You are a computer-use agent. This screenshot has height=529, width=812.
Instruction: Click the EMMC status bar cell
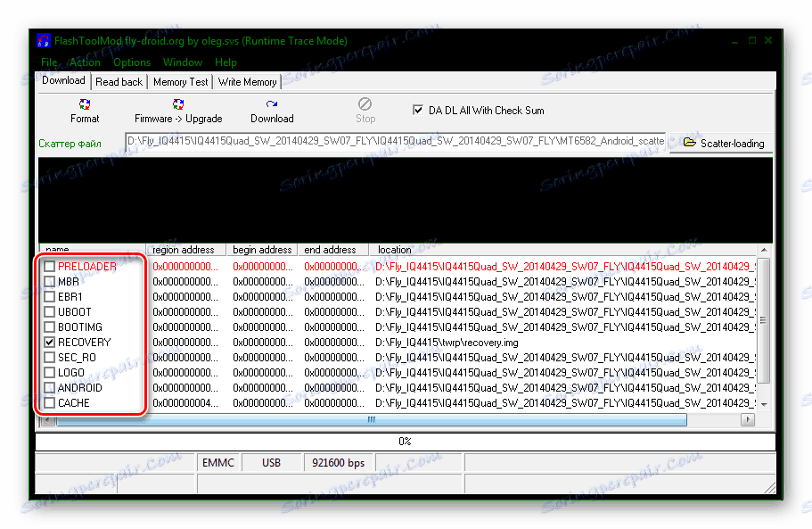click(x=218, y=463)
